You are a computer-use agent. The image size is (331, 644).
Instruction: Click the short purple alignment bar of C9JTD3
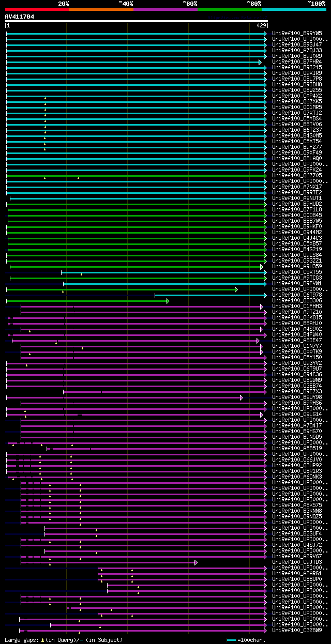click(109, 562)
